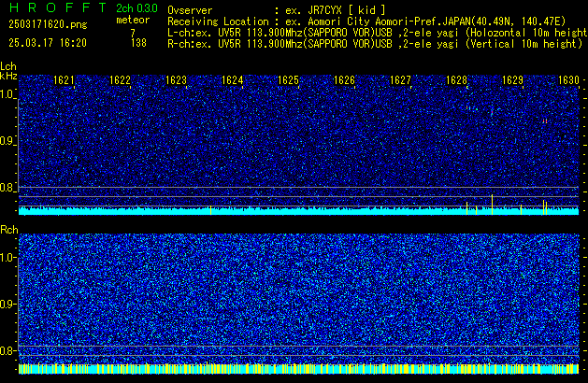Jump to the 1623 time marker
This screenshot has height=383, width=588.
(176, 80)
